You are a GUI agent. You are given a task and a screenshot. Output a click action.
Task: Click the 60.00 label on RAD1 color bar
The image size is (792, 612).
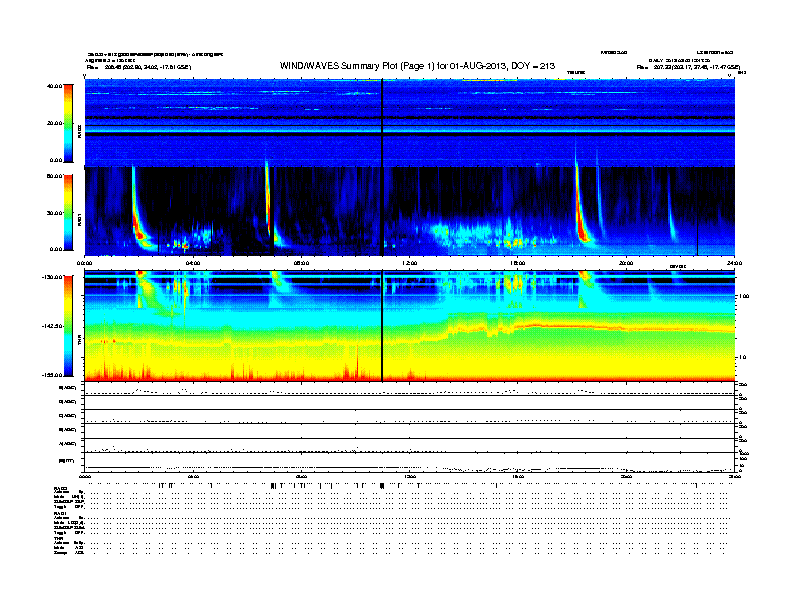pyautogui.click(x=54, y=176)
